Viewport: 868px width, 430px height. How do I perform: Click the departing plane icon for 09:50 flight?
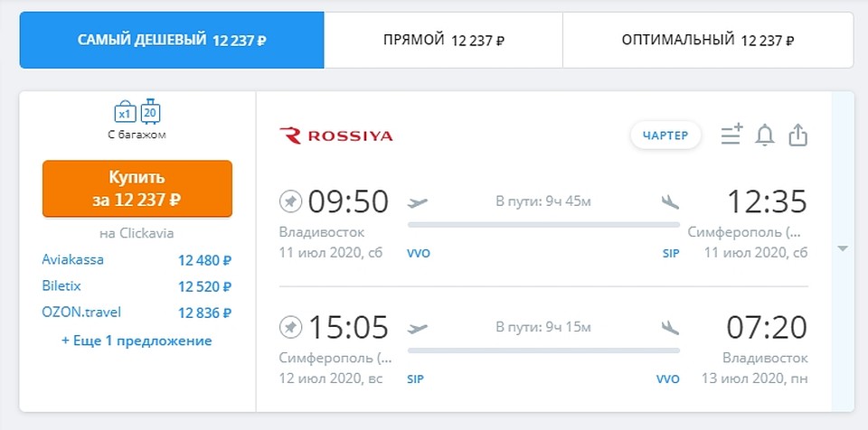418,202
